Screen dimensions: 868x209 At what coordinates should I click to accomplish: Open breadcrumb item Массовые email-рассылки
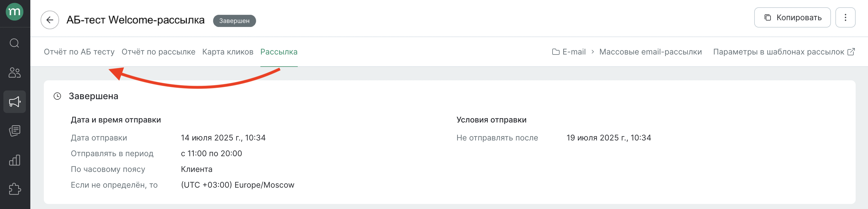click(x=650, y=52)
